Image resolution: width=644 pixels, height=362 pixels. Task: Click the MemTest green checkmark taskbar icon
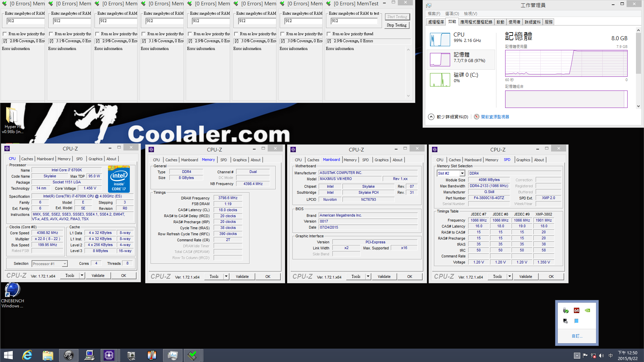[x=193, y=355]
